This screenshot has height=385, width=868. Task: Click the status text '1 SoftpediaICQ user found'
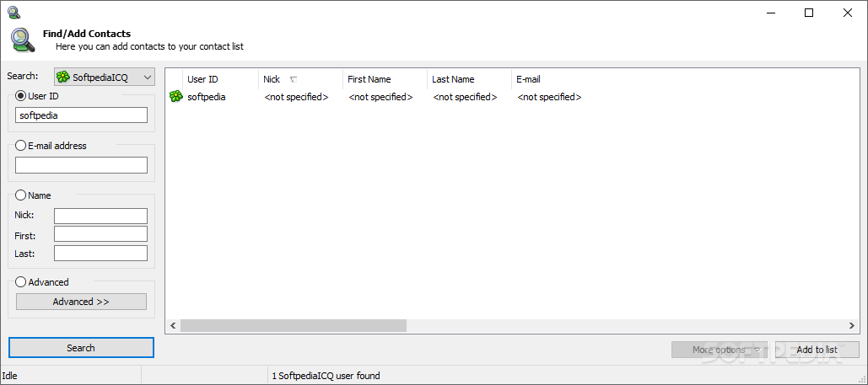tap(326, 376)
